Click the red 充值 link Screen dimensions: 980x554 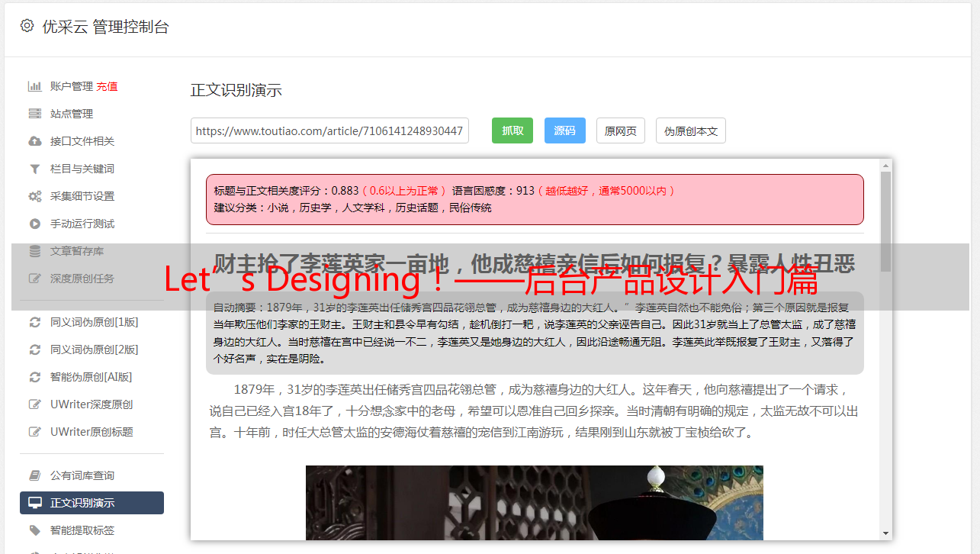(x=107, y=86)
